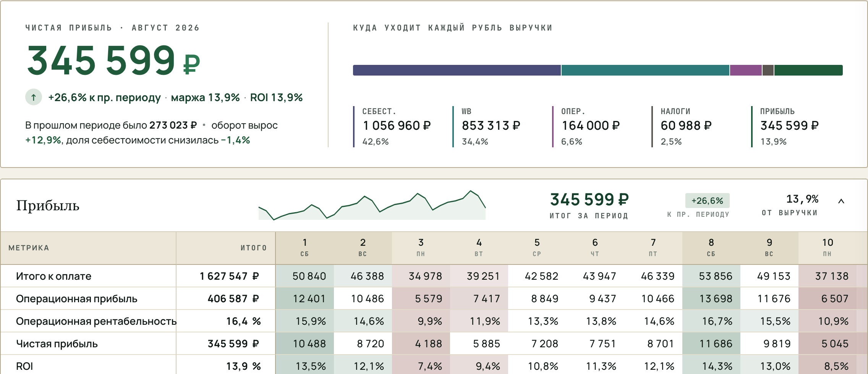Click the magenta Опер. bar segment
This screenshot has width=868, height=374.
pyautogui.click(x=746, y=70)
